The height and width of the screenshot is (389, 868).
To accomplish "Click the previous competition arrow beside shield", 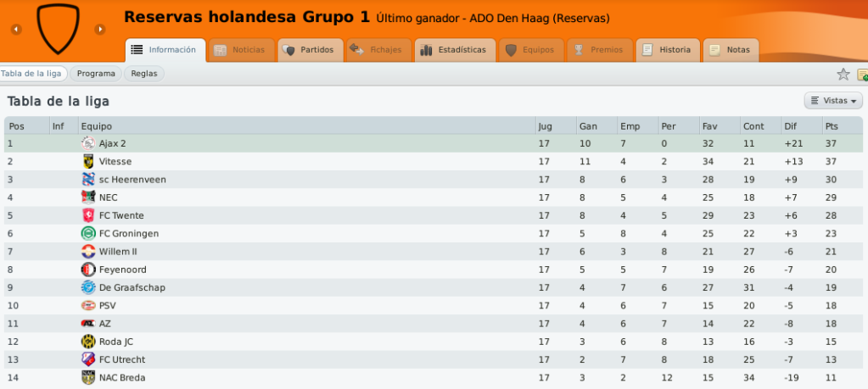I will coord(17,30).
